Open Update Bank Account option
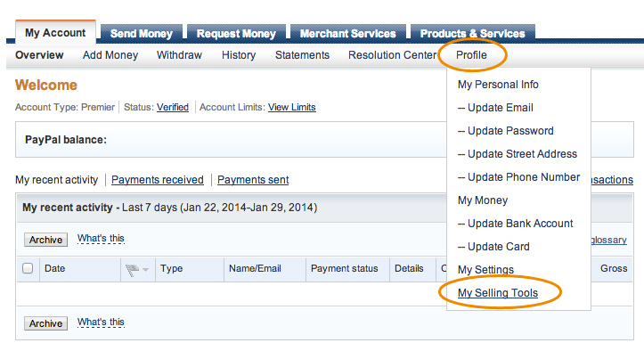The width and height of the screenshot is (644, 351). (516, 224)
